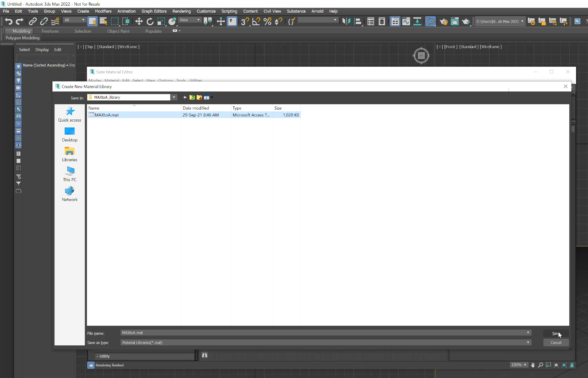The width and height of the screenshot is (588, 378).
Task: Open the Graph Editors menu
Action: [154, 11]
